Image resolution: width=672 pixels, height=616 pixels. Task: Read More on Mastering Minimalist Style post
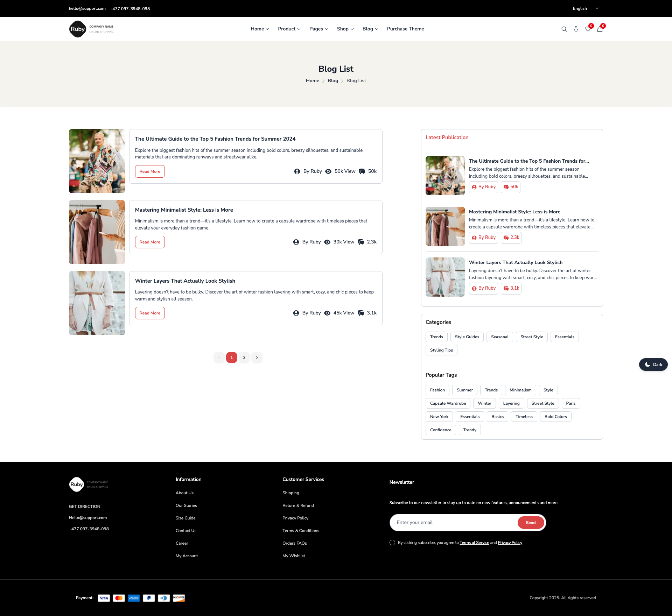(x=149, y=242)
